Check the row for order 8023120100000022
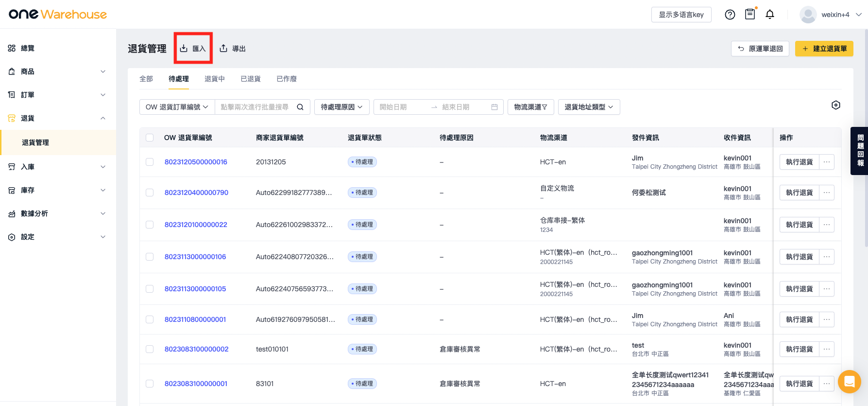The width and height of the screenshot is (868, 406). (x=150, y=225)
